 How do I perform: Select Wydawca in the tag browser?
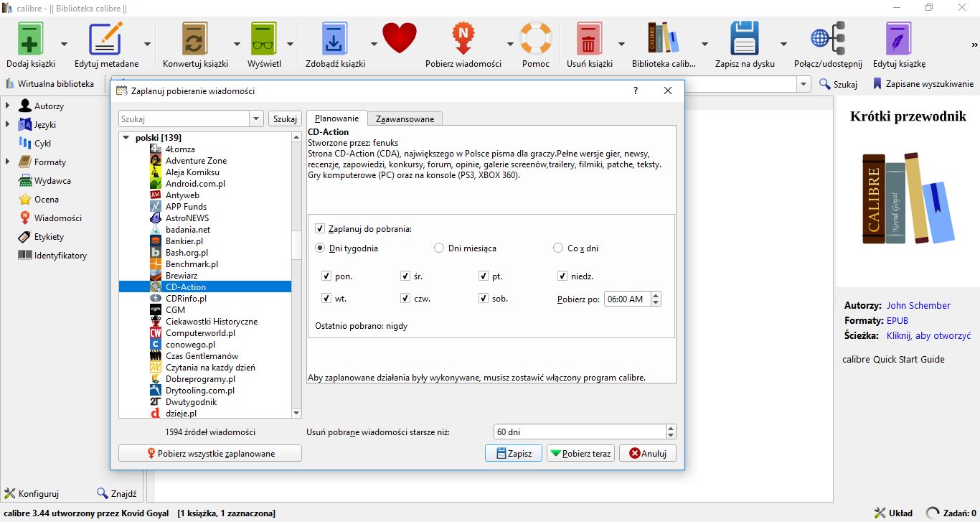[x=52, y=181]
